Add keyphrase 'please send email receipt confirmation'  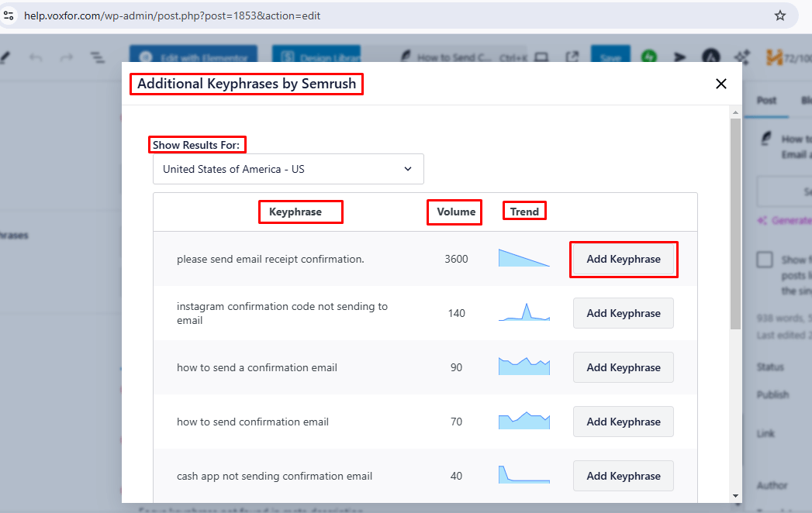(x=624, y=259)
